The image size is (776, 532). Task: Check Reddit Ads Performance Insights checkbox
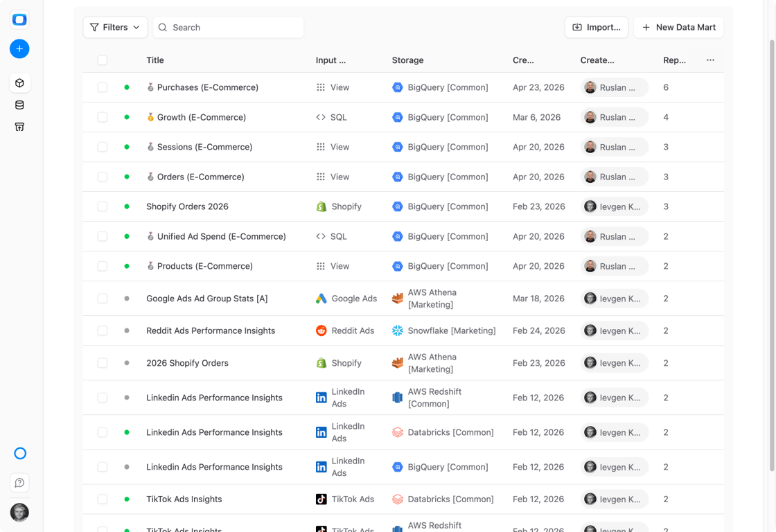[x=103, y=330]
